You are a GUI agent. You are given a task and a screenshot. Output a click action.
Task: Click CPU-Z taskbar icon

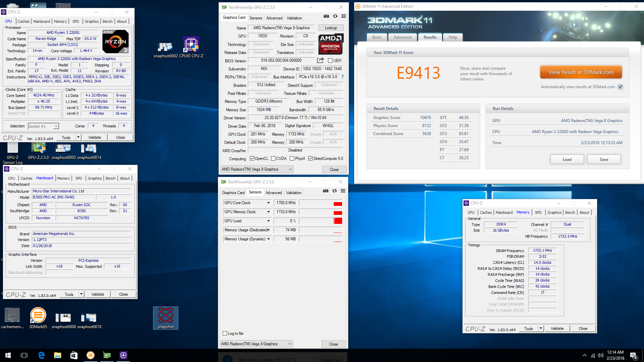point(123,355)
